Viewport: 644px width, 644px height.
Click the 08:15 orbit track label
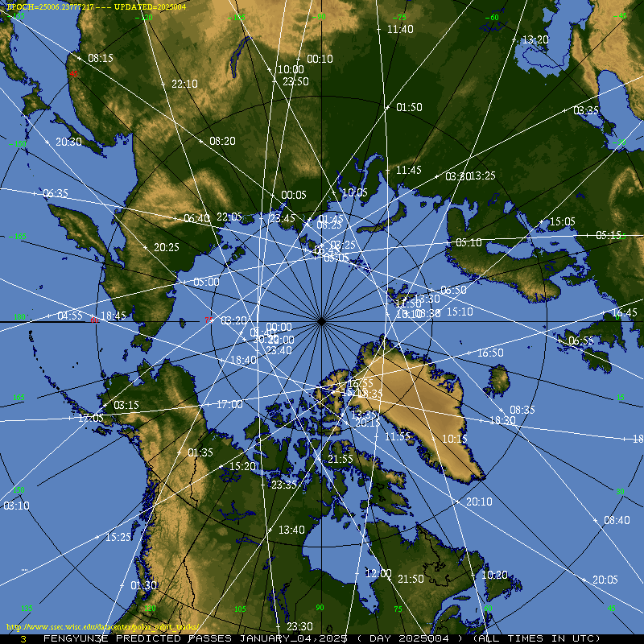pyautogui.click(x=100, y=58)
